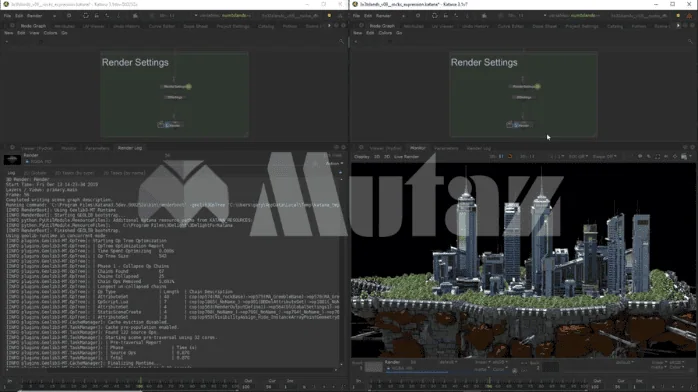
Task: Click lock icon in right main toolbar
Action: [446, 16]
